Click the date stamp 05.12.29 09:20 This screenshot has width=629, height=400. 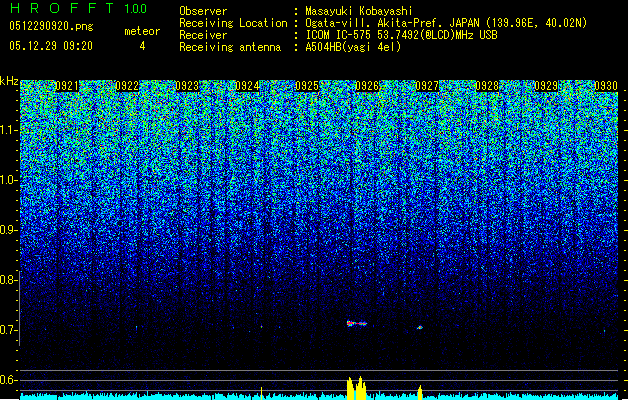coord(51,46)
